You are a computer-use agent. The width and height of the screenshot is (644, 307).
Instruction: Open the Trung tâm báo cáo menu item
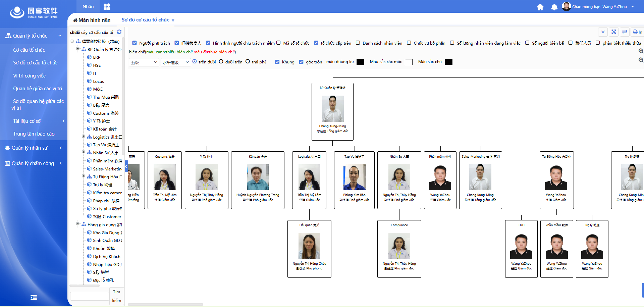pyautogui.click(x=34, y=134)
